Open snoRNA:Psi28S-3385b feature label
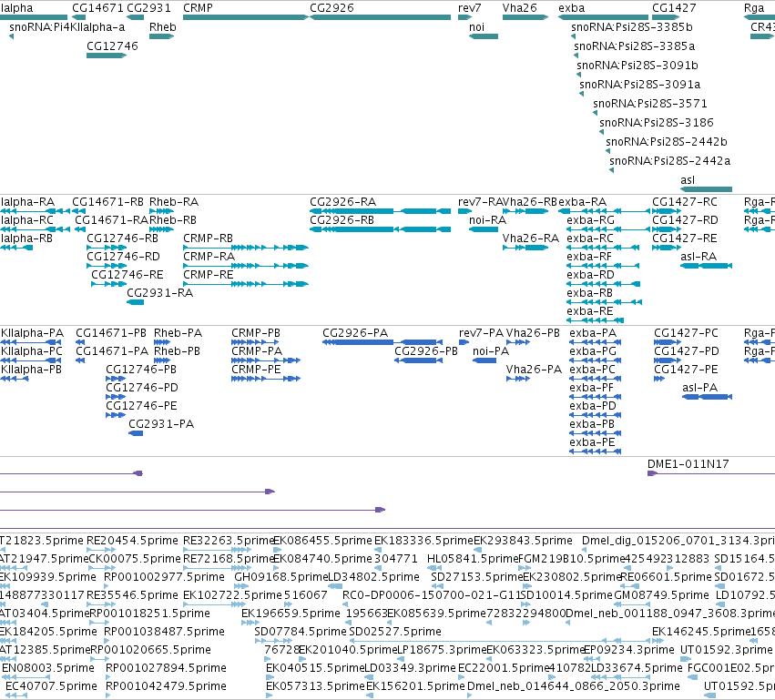 [x=632, y=27]
